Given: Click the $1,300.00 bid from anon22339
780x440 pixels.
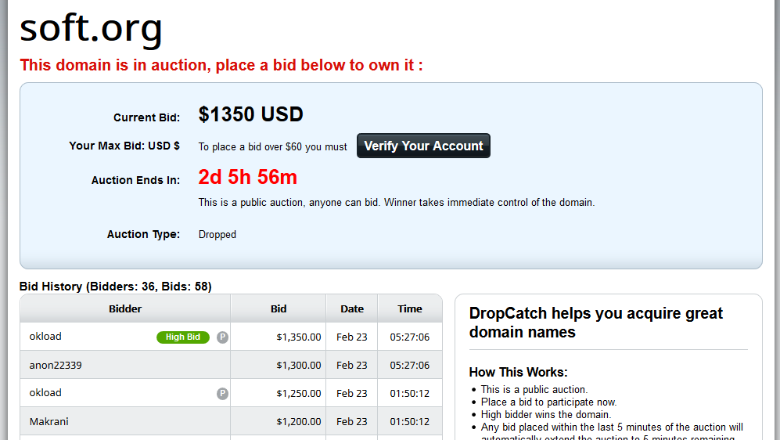Looking at the screenshot, I should pos(298,365).
